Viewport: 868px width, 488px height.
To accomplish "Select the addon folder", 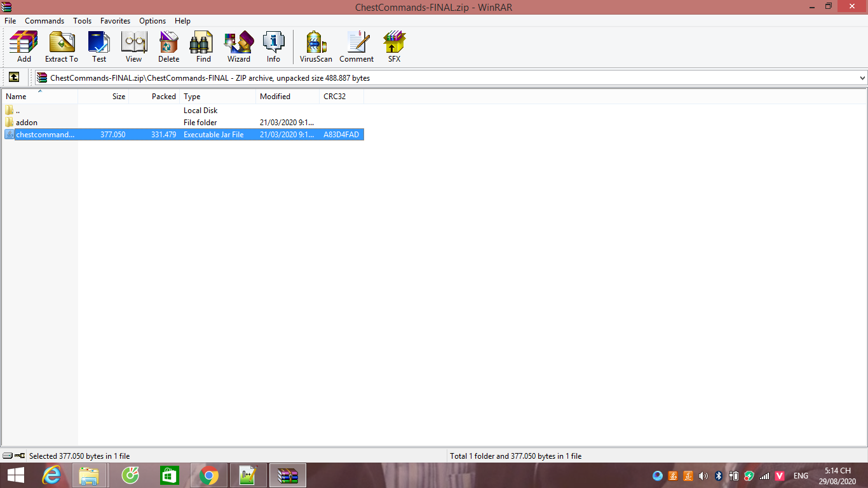I will coord(183,123).
